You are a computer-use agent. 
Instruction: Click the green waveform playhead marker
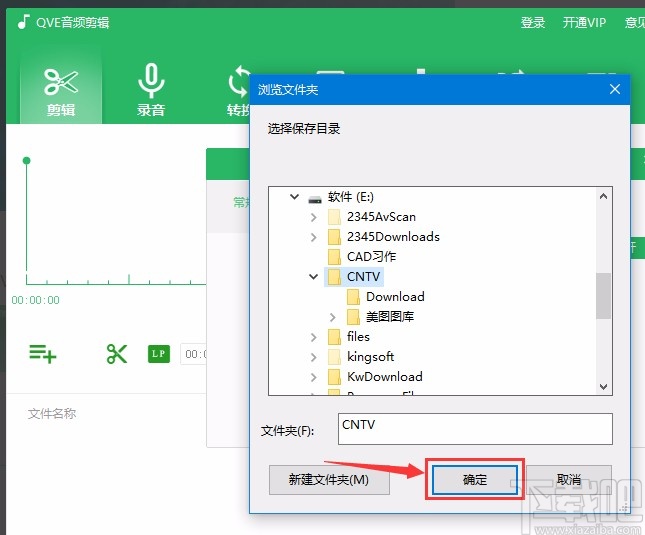[27, 160]
